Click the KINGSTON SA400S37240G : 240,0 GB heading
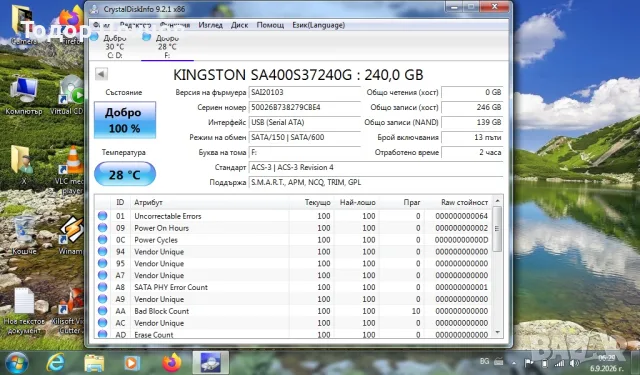Screen dimensions: 640x375 tap(298, 75)
